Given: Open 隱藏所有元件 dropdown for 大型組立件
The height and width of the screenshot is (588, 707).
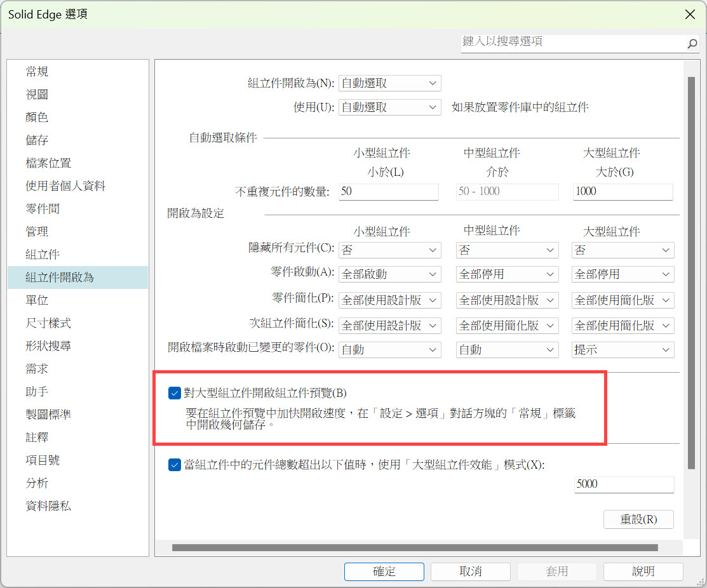Looking at the screenshot, I should click(x=623, y=250).
